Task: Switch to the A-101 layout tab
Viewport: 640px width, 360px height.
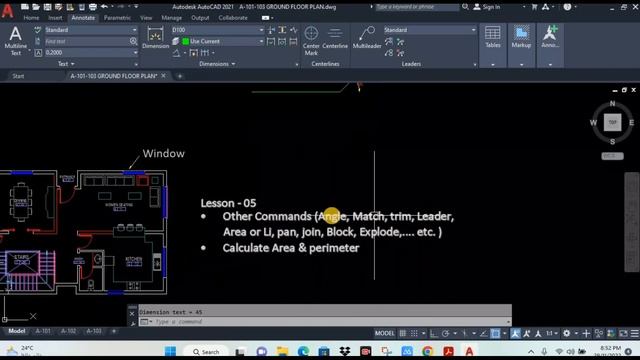Action: (43, 331)
